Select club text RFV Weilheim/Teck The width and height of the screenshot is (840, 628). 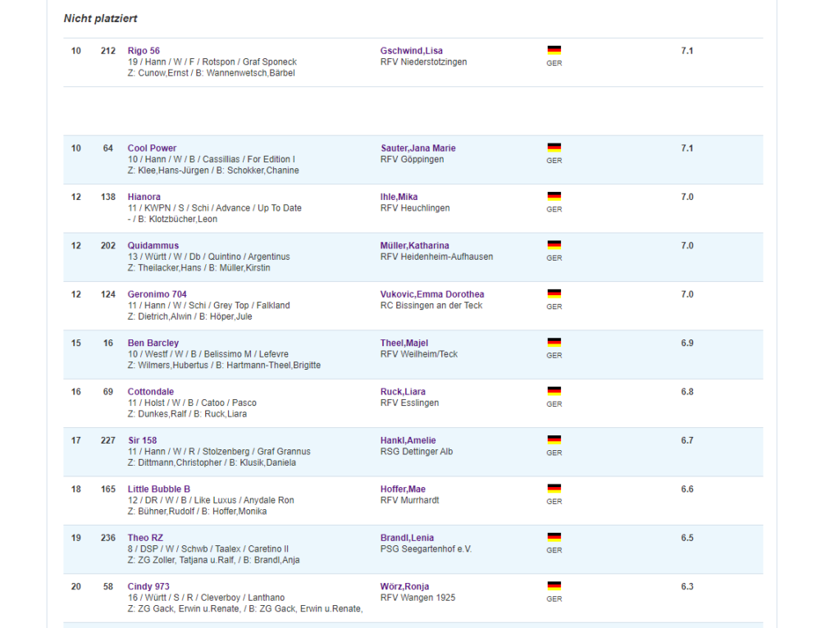419,354
